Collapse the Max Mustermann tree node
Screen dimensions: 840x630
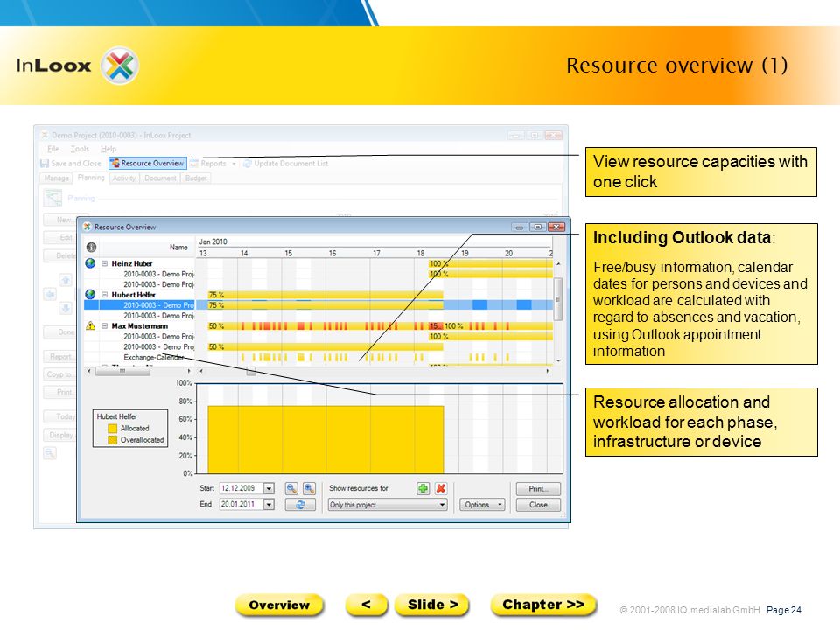[104, 325]
